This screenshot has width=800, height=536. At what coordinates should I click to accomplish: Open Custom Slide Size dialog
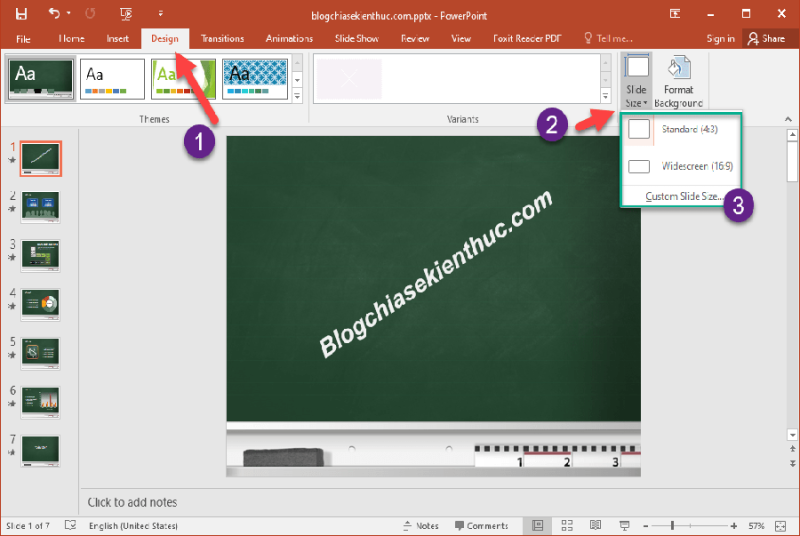[684, 196]
